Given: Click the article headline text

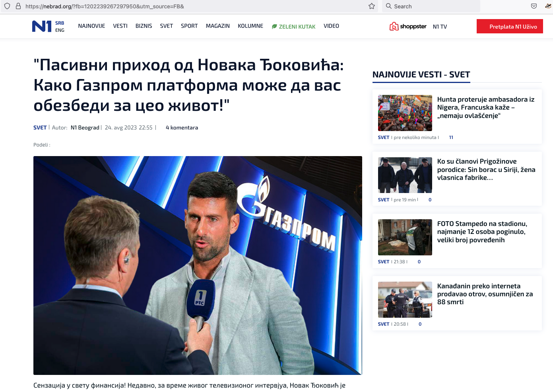Looking at the screenshot, I should [x=188, y=85].
